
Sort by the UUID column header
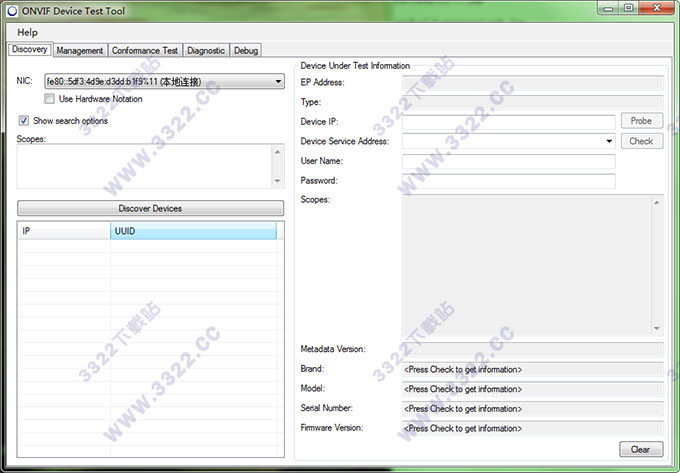(x=193, y=231)
